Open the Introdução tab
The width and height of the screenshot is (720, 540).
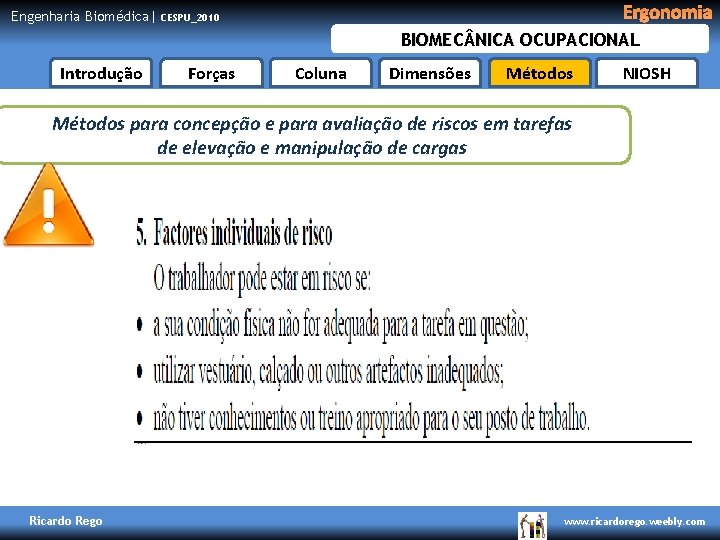(x=101, y=73)
